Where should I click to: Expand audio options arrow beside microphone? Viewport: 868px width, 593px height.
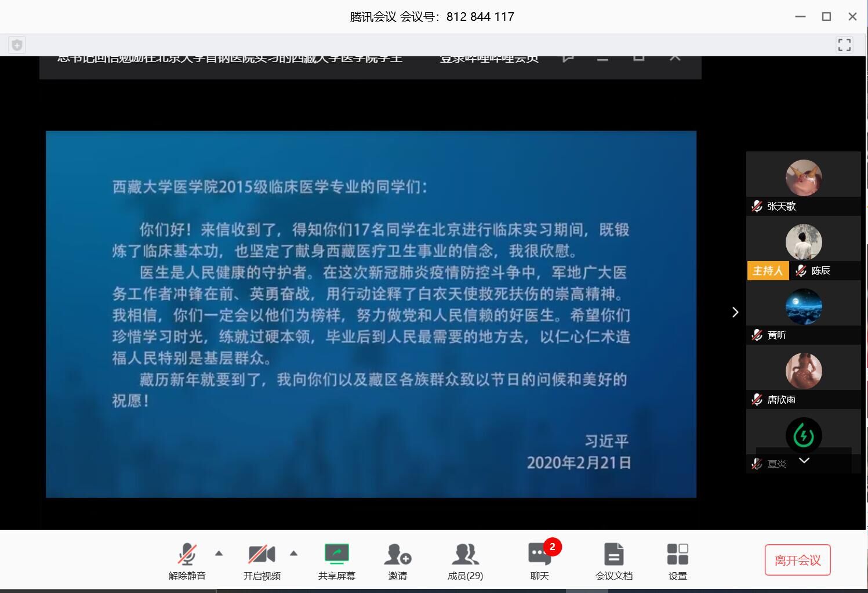(219, 553)
